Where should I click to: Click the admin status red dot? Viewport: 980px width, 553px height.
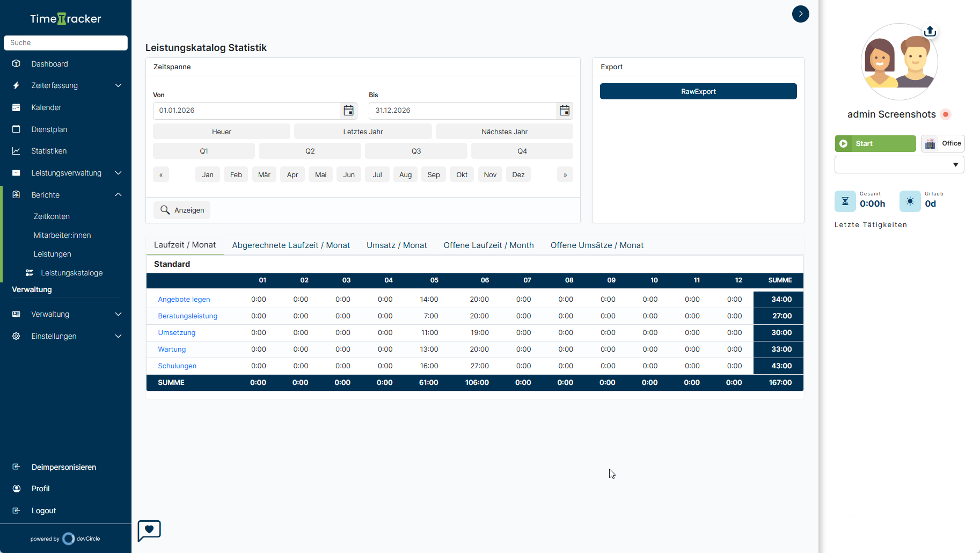pos(946,114)
